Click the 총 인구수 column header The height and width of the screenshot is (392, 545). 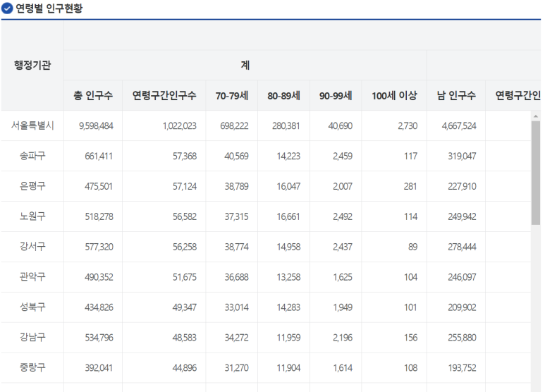(x=93, y=96)
